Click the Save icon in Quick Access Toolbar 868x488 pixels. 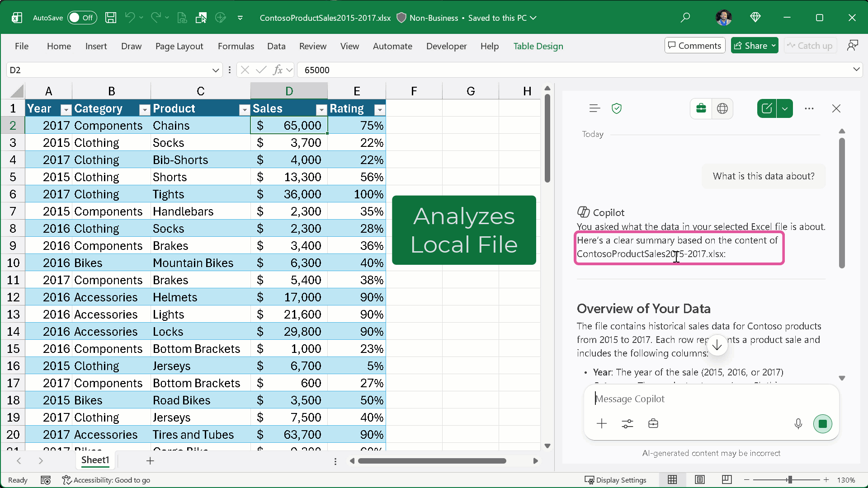pyautogui.click(x=110, y=18)
